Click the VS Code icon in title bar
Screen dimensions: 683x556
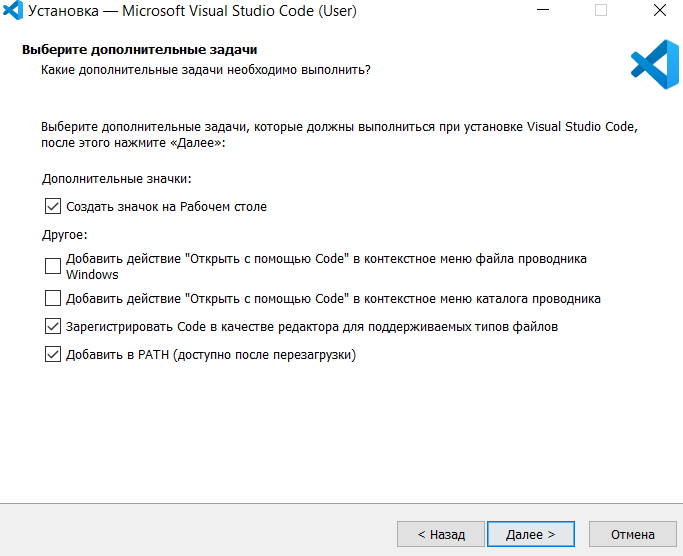(x=14, y=12)
